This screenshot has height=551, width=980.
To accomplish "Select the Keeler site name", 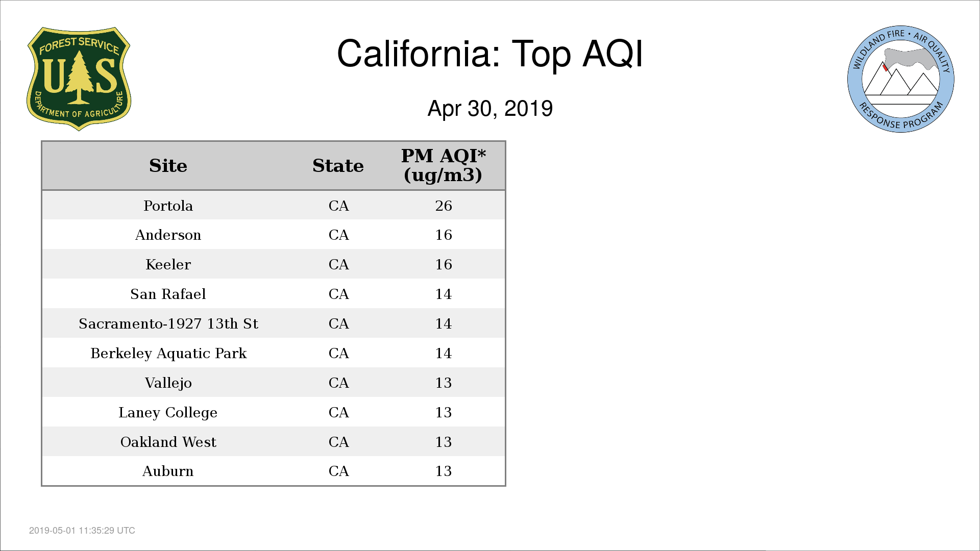I will (168, 265).
